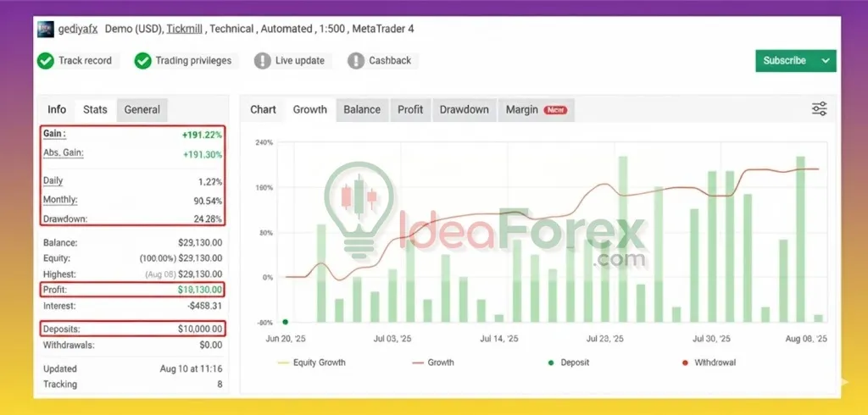The height and width of the screenshot is (415, 868).
Task: Select the Drawdown chart tab
Action: coord(465,109)
